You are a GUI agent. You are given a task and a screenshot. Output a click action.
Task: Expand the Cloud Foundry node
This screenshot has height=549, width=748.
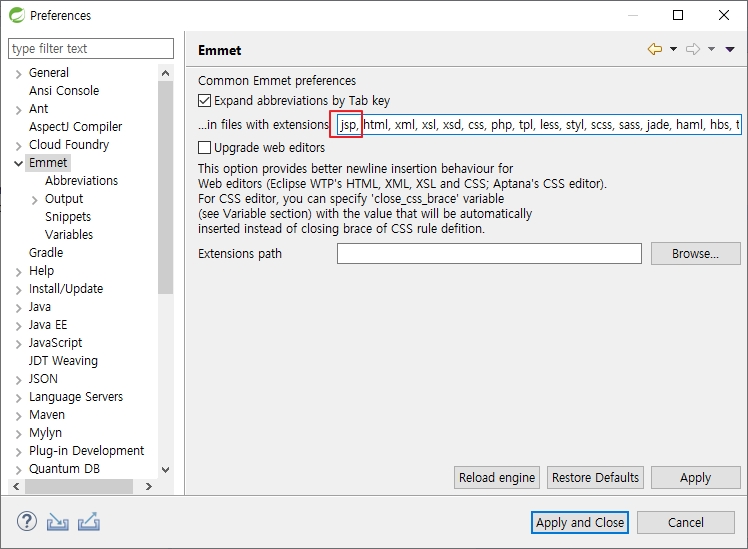pos(19,146)
